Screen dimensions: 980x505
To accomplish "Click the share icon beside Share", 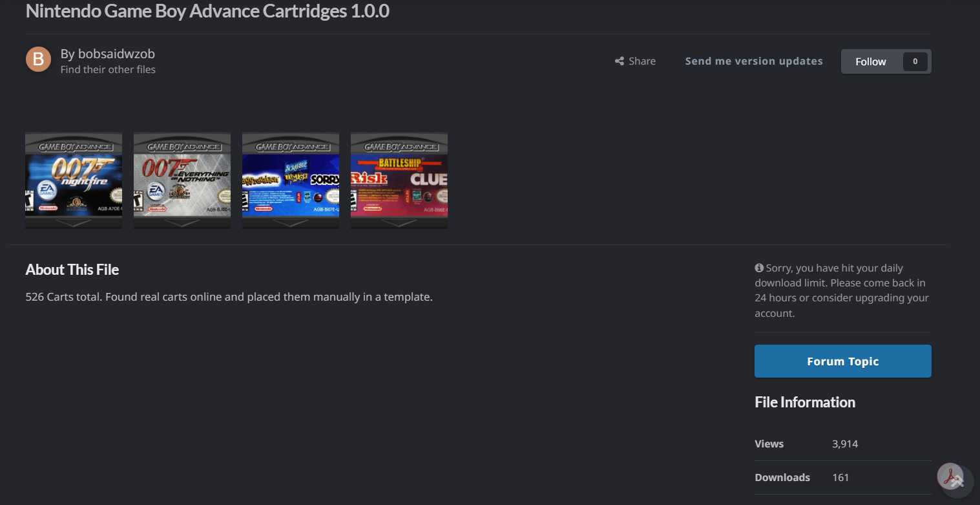I will coord(620,61).
